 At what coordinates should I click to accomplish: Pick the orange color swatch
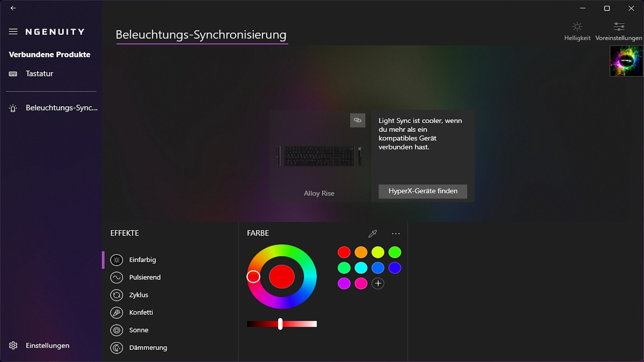click(x=361, y=252)
